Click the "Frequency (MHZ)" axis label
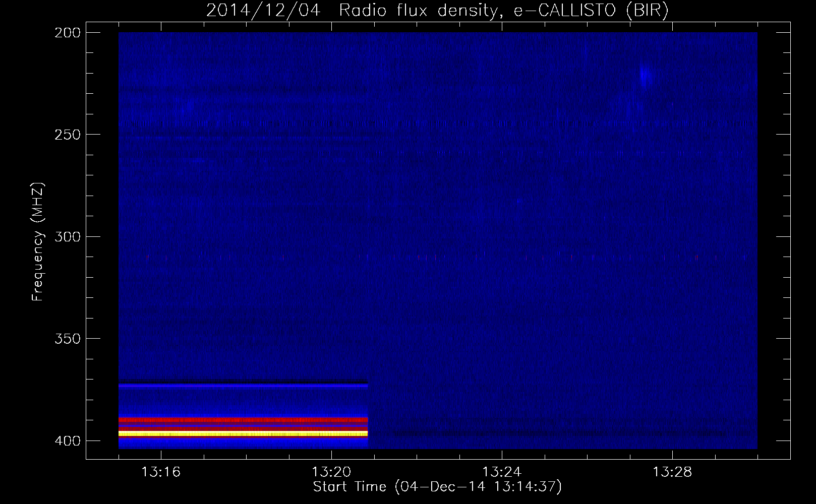Screen dimensions: 816x504 coord(38,242)
